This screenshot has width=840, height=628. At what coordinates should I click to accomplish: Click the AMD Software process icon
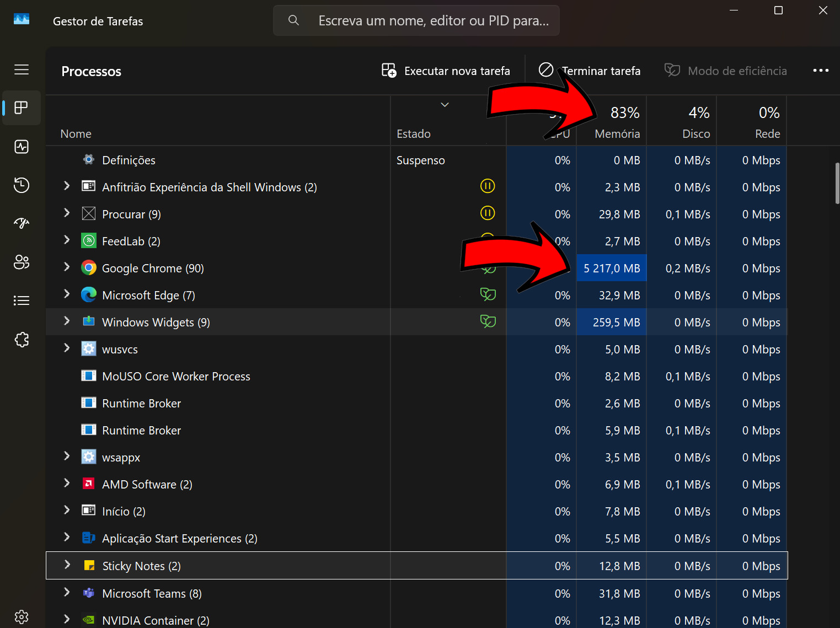pyautogui.click(x=89, y=484)
